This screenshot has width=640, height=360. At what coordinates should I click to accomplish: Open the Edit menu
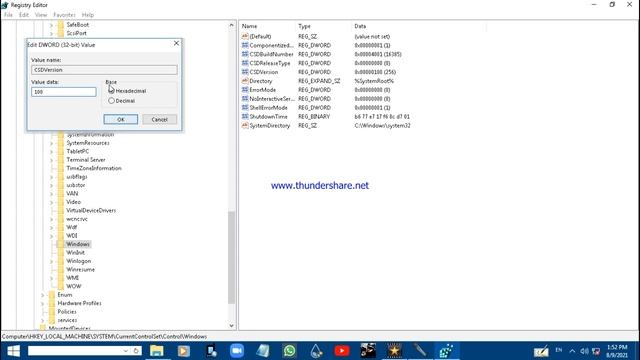24,15
